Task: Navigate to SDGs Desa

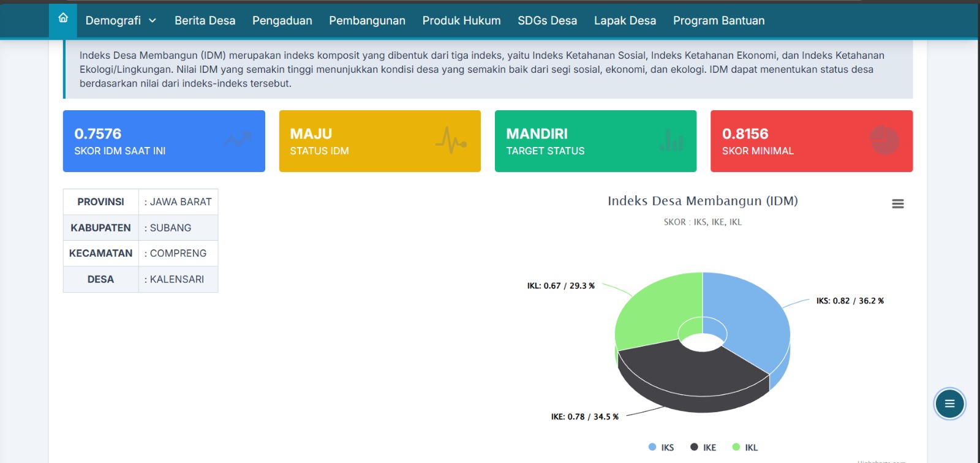Action: [x=547, y=21]
